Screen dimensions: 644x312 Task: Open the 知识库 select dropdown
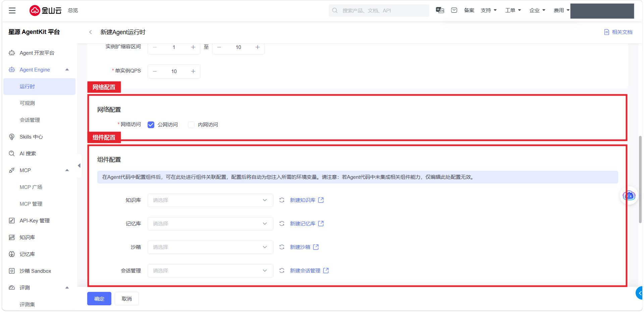(x=210, y=200)
